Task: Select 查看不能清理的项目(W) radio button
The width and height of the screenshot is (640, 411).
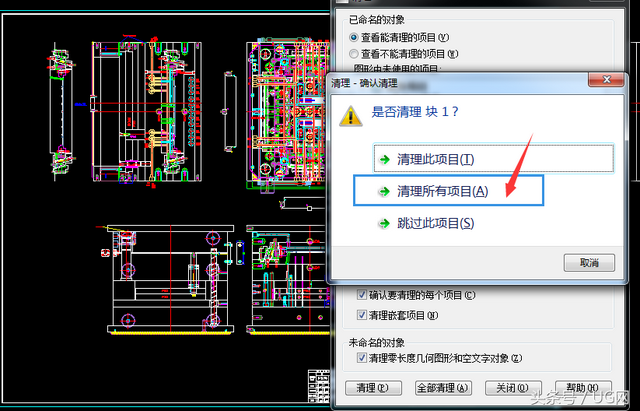Action: (x=353, y=54)
